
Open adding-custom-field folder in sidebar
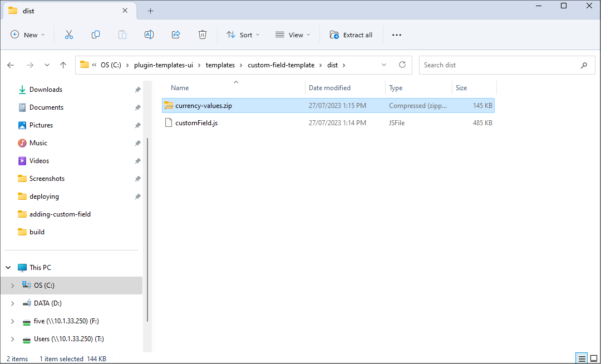(x=60, y=215)
